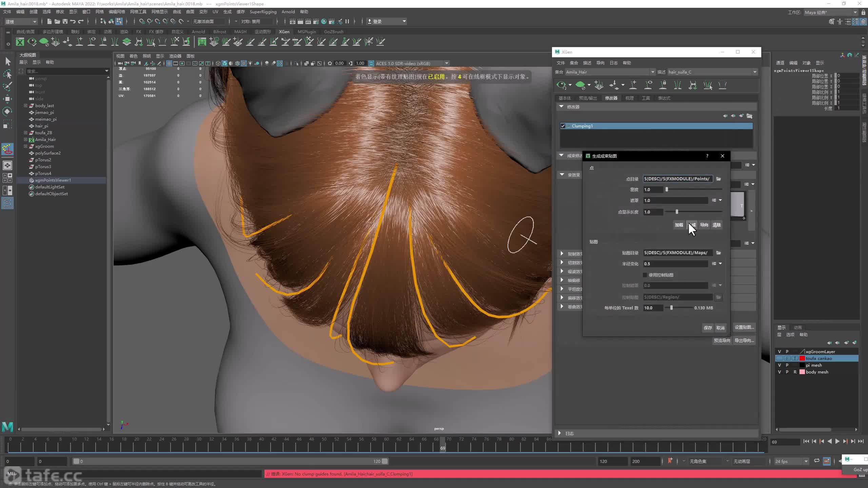The height and width of the screenshot is (488, 868).
Task: Click open-folder icon in modifier list toolbar
Action: 750,116
